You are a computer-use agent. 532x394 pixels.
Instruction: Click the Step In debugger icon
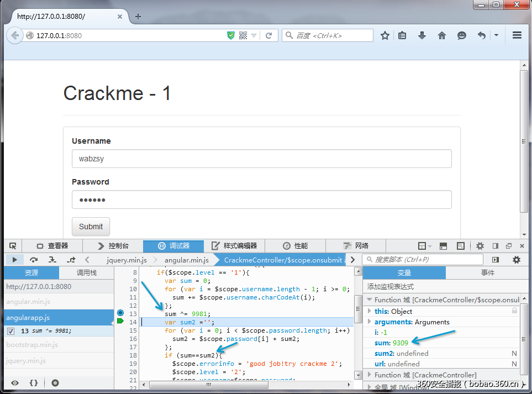(x=52, y=259)
